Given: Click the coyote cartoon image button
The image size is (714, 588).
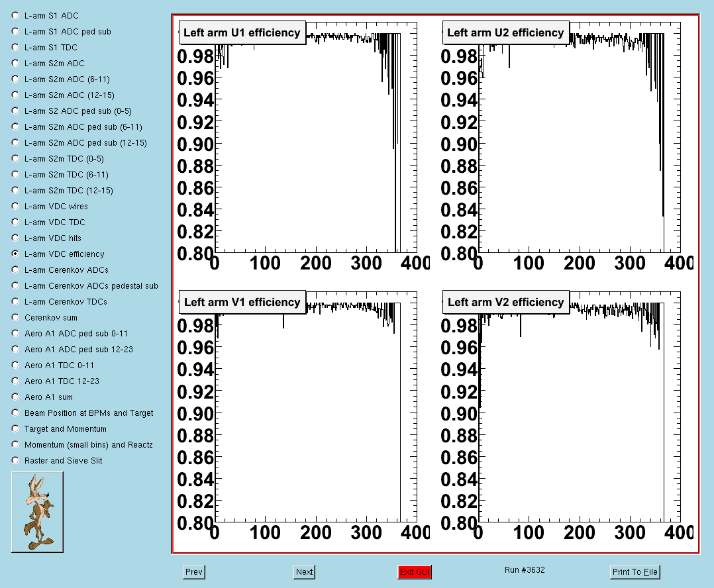Looking at the screenshot, I should coord(37,512).
